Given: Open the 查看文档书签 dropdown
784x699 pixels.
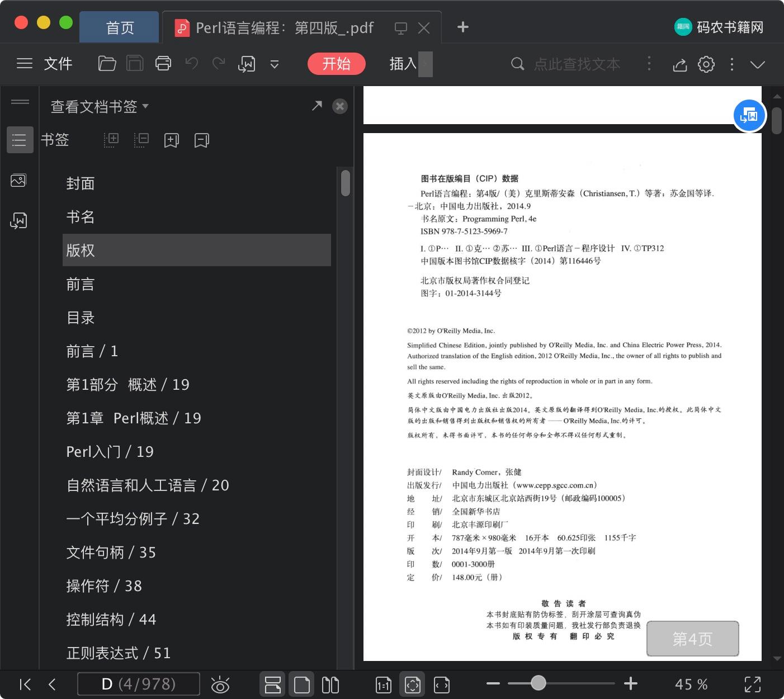Looking at the screenshot, I should 100,106.
